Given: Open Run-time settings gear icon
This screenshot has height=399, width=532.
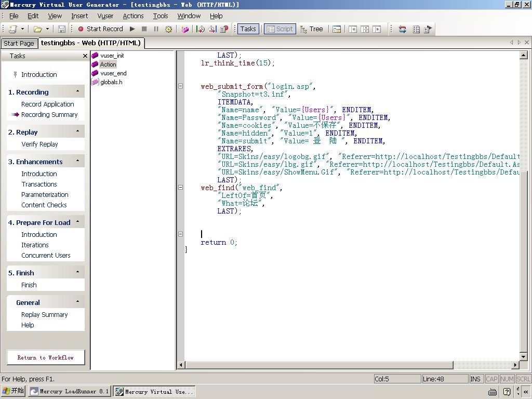Looking at the screenshot, I should click(x=168, y=29).
